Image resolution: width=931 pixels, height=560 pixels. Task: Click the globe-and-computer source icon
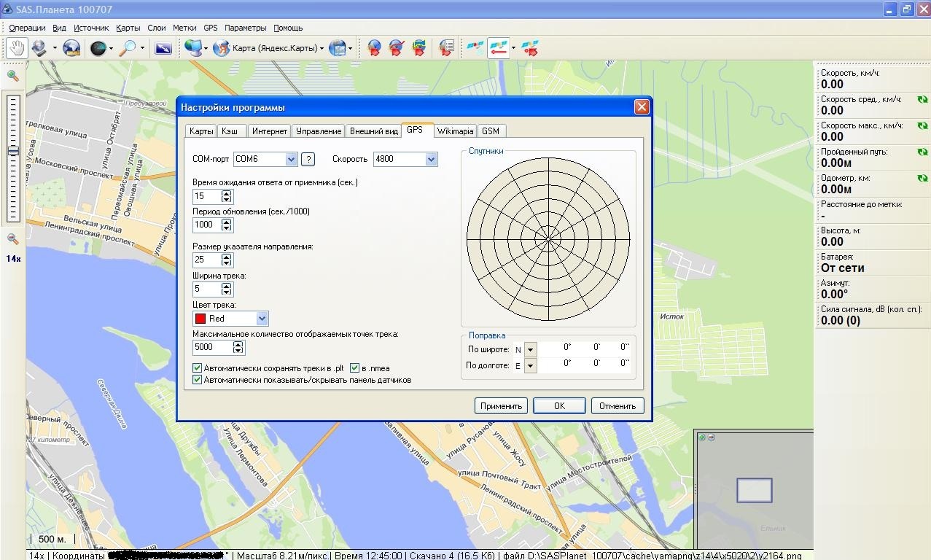193,48
